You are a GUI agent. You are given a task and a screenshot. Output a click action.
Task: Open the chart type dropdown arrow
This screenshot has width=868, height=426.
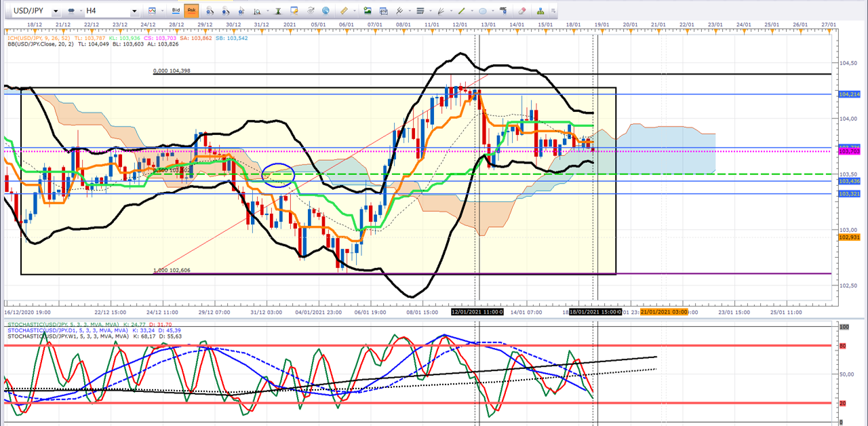(x=163, y=12)
